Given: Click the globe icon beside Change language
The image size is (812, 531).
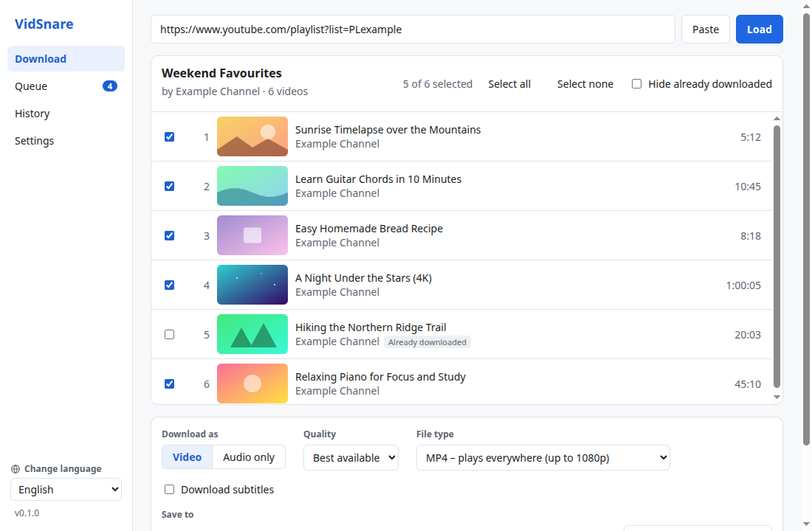Looking at the screenshot, I should click(x=16, y=469).
